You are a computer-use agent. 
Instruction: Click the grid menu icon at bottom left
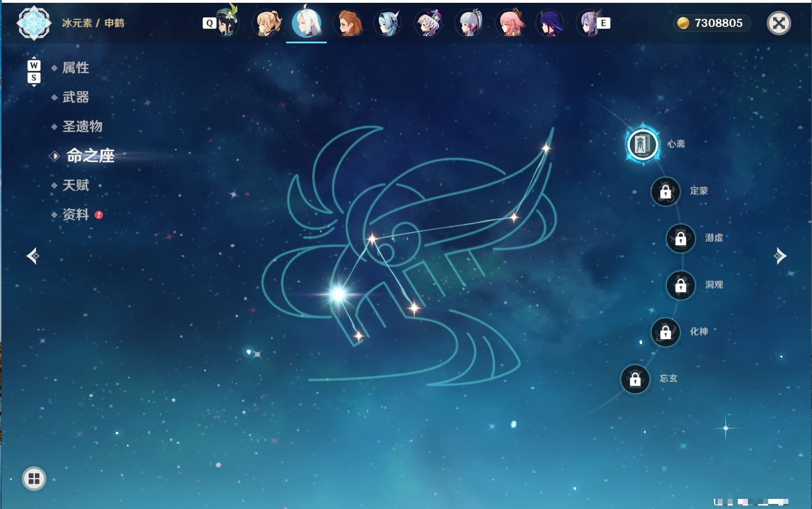click(34, 479)
